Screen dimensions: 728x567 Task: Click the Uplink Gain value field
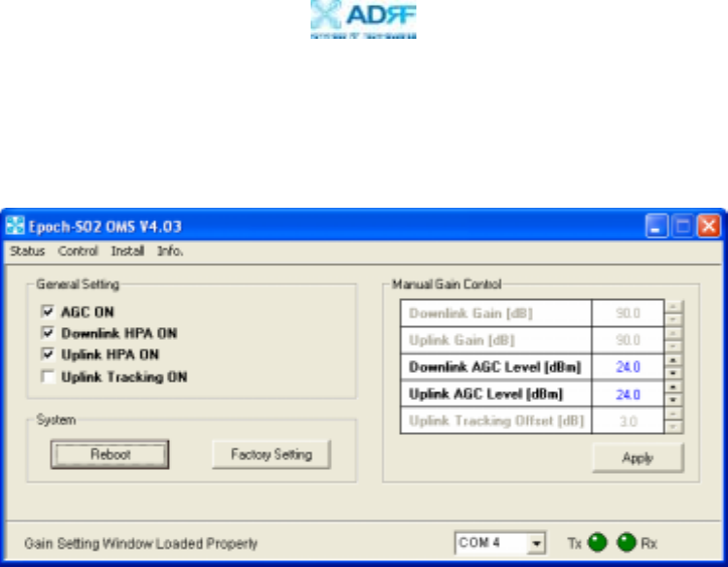[x=628, y=341]
